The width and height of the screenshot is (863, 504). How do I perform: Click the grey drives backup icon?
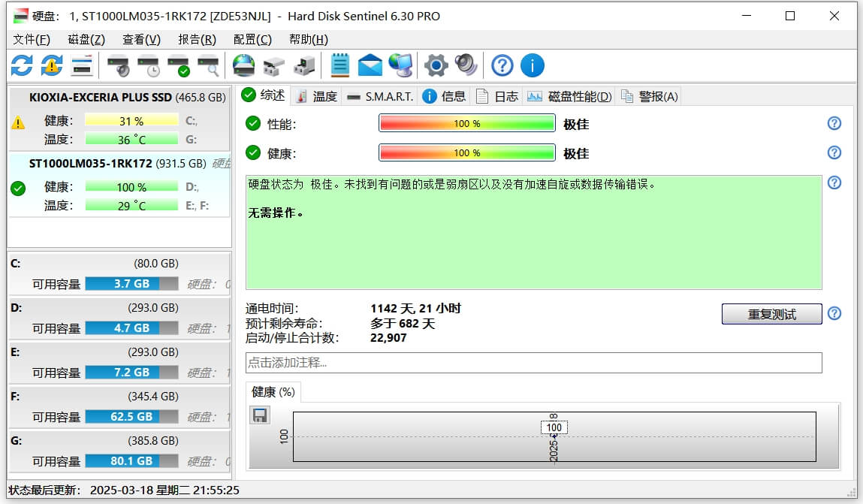pyautogui.click(x=273, y=66)
